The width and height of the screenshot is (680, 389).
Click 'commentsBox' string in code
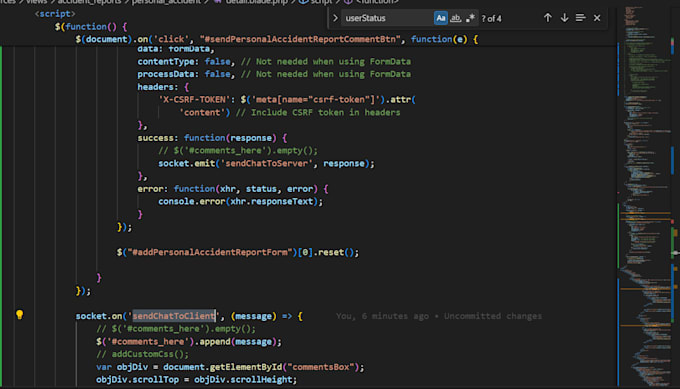pyautogui.click(x=320, y=367)
